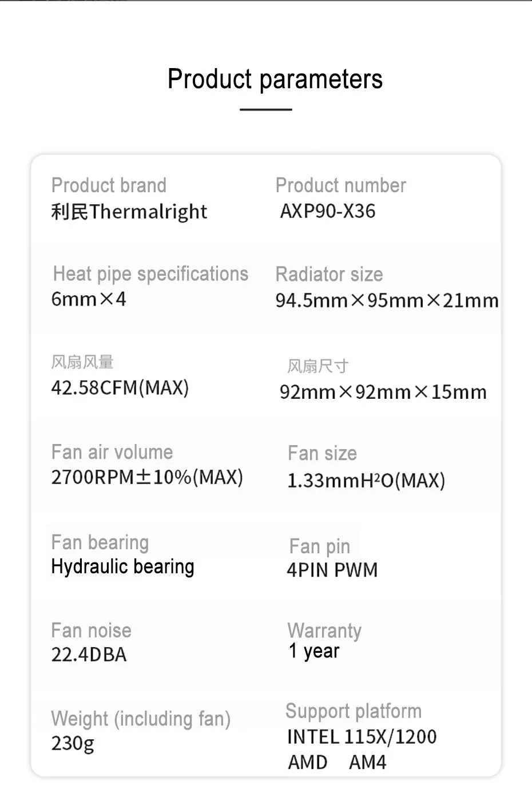Click the 42.58CFM(MAX) airflow value
This screenshot has width=532, height=789.
tap(120, 388)
